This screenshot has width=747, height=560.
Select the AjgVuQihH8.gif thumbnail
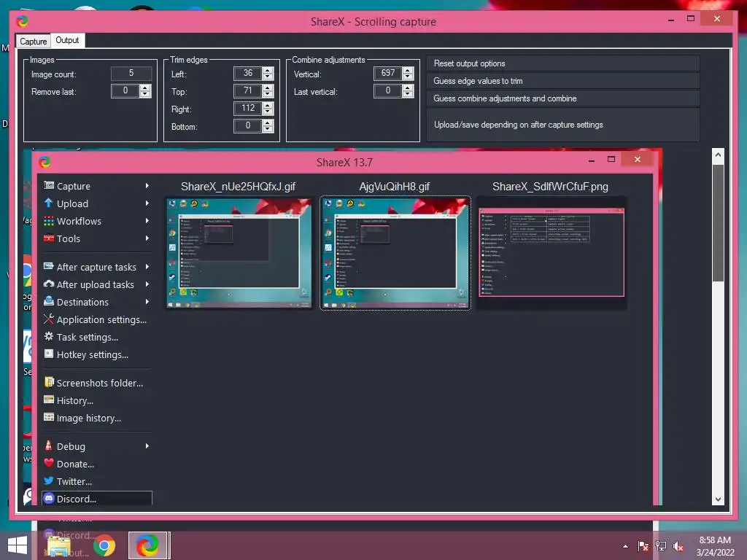[395, 253]
